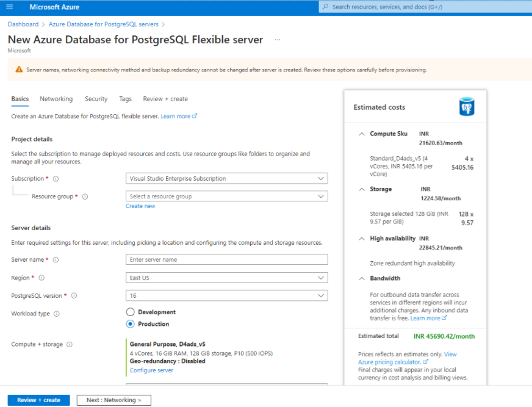Open the PostgreSQL version dropdown

coord(226,296)
